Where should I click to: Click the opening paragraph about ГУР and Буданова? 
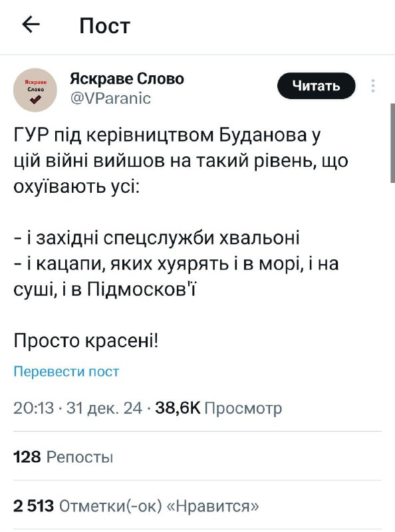(181, 160)
